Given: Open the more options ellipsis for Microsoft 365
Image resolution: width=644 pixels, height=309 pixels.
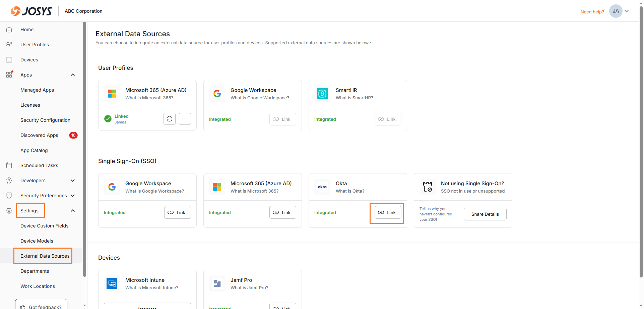Looking at the screenshot, I should (x=185, y=119).
